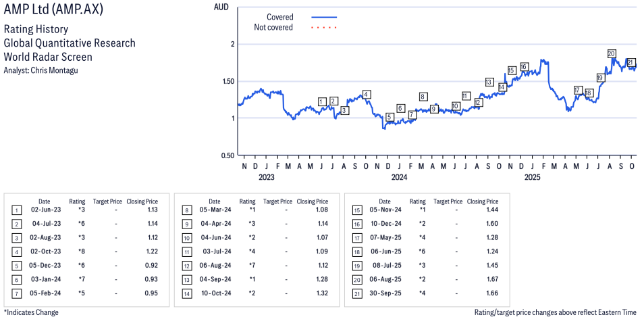Click rating marker 21 on the chart

pos(631,63)
